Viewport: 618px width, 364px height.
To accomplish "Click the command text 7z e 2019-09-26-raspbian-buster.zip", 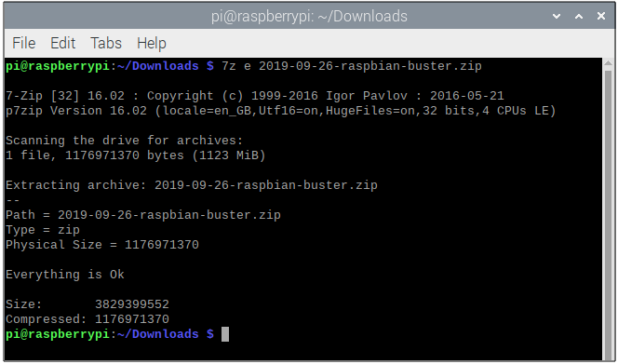I will coord(351,66).
